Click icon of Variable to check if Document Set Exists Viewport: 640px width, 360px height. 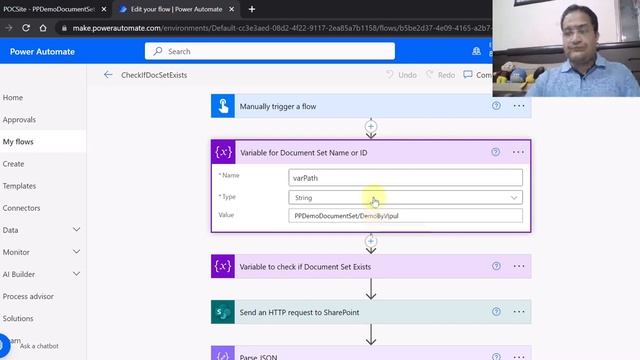pos(223,266)
